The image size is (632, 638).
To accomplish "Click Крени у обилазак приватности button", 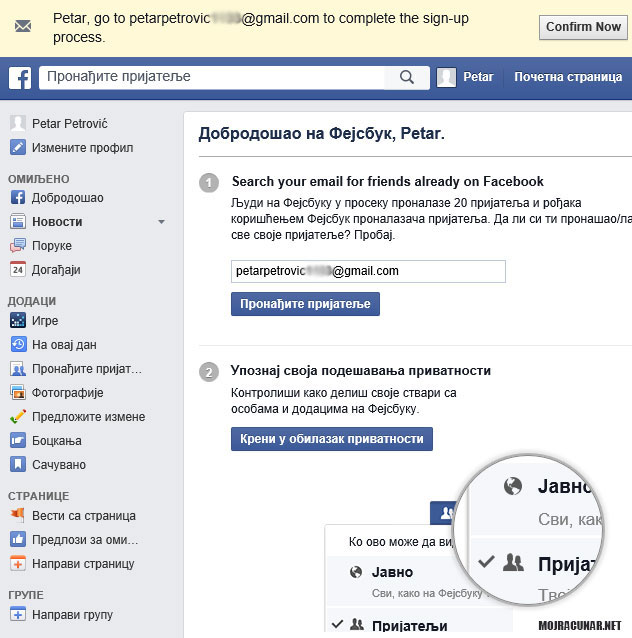I will click(x=332, y=439).
